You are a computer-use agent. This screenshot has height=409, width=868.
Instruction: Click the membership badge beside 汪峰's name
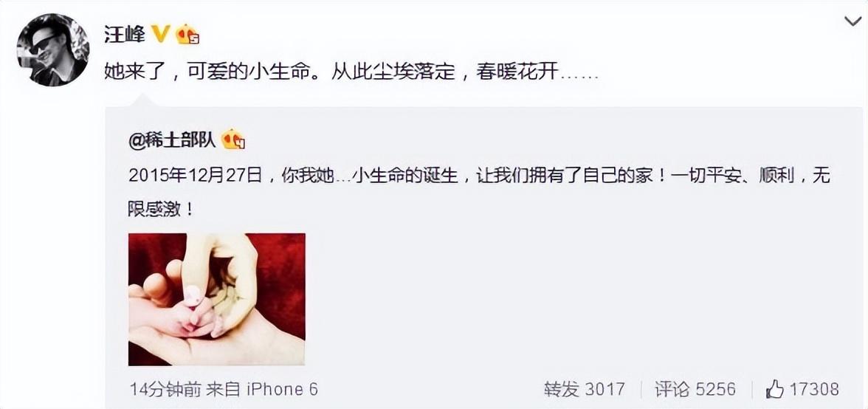tap(187, 35)
